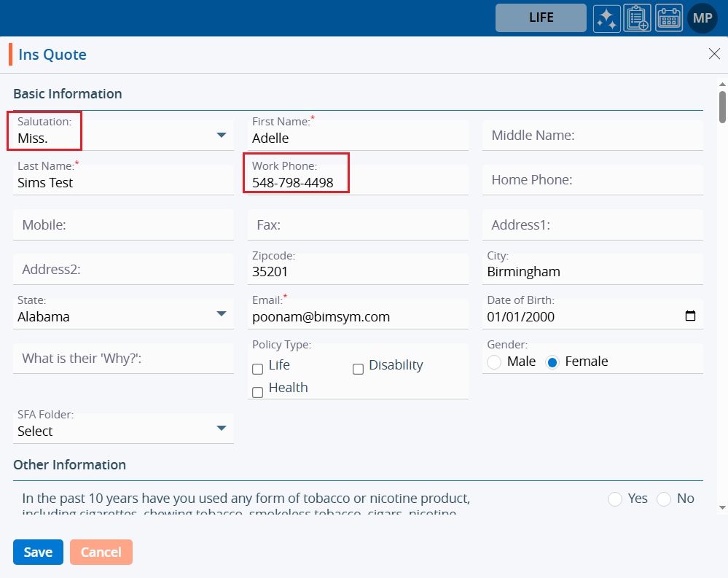728x578 pixels.
Task: Click into the Middle Name field
Action: click(592, 136)
